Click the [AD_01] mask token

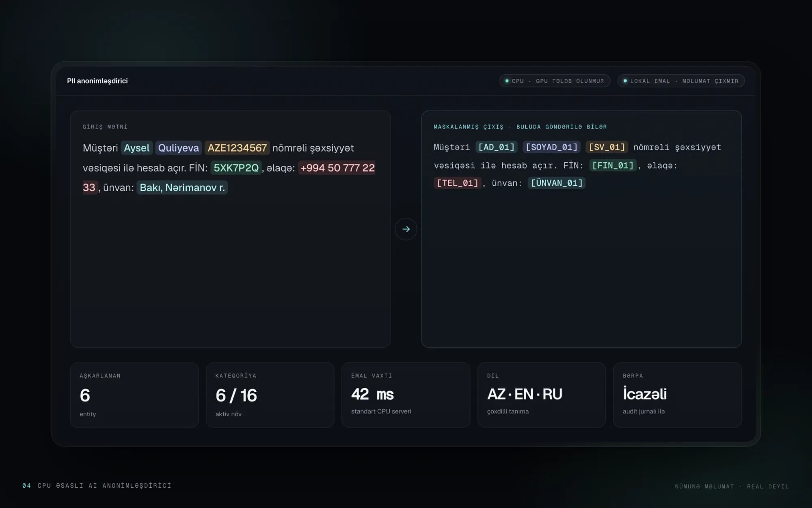click(x=496, y=147)
